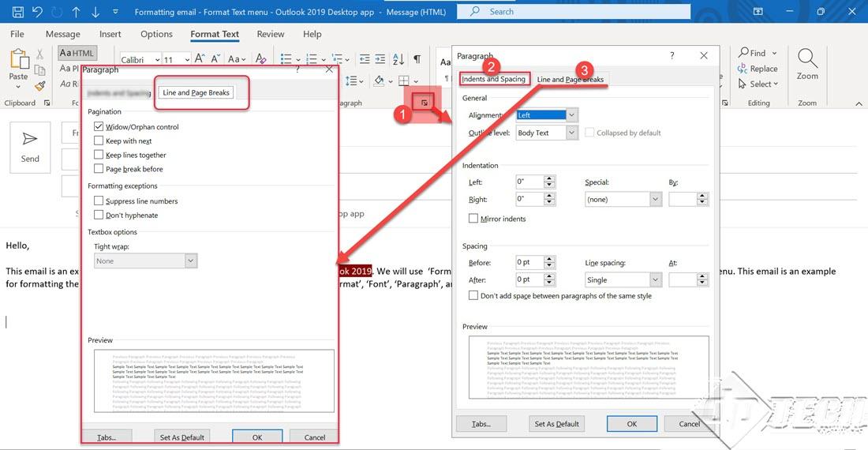Viewport: 868px width, 450px height.
Task: Select the Indents and Spacing tab
Action: coord(493,79)
